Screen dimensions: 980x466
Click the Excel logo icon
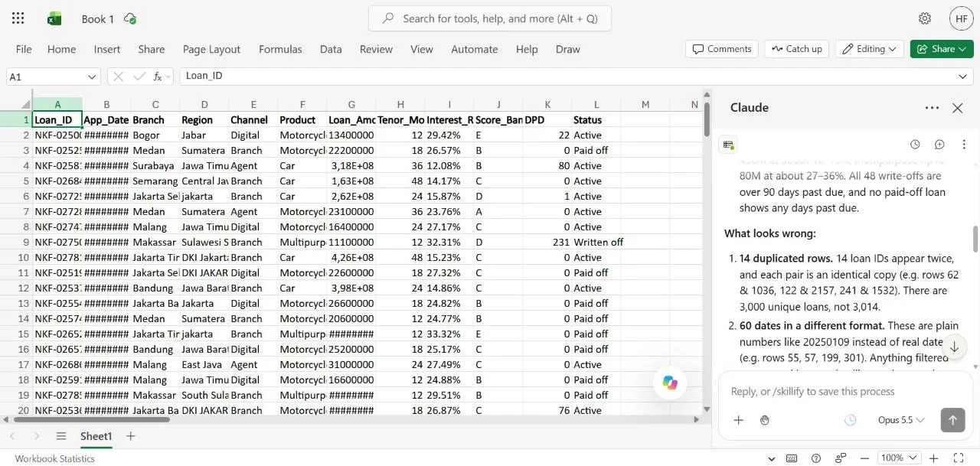(x=54, y=18)
